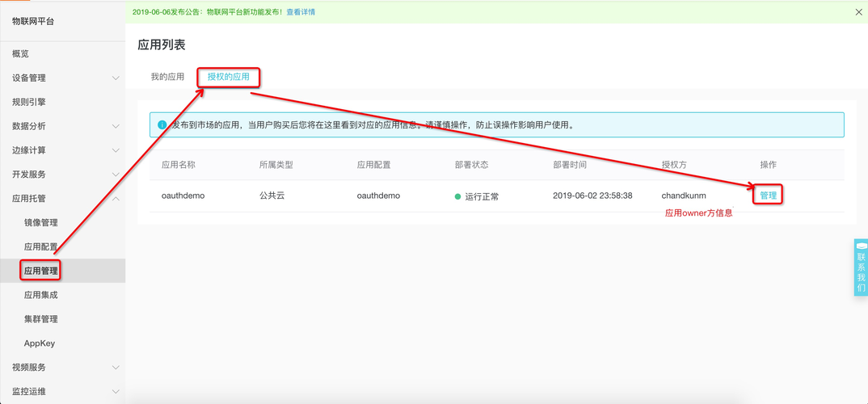Open 应用集成 submenu item
The width and height of the screenshot is (868, 404).
[41, 295]
